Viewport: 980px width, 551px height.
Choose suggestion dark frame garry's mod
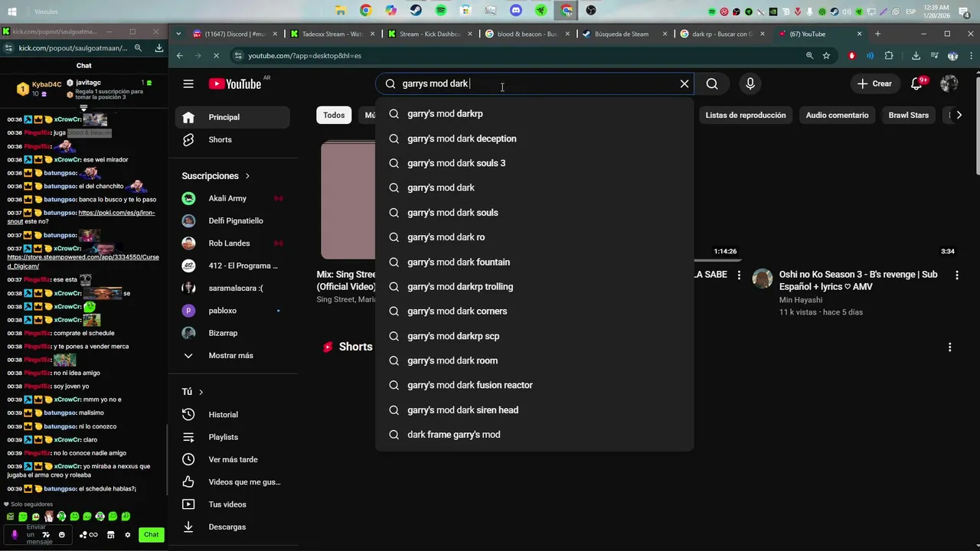[534, 435]
